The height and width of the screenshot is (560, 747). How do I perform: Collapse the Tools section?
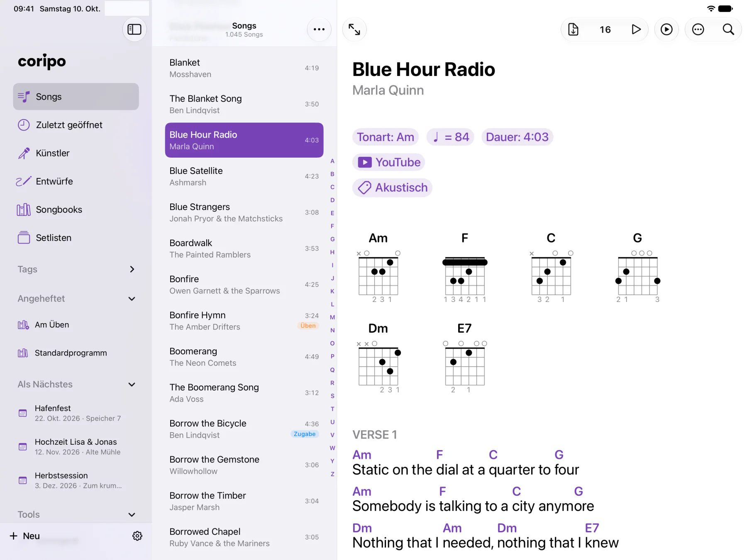click(132, 515)
